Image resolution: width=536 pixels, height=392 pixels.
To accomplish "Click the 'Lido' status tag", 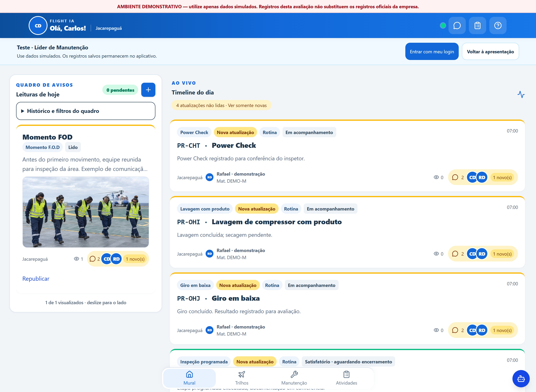I will (73, 147).
